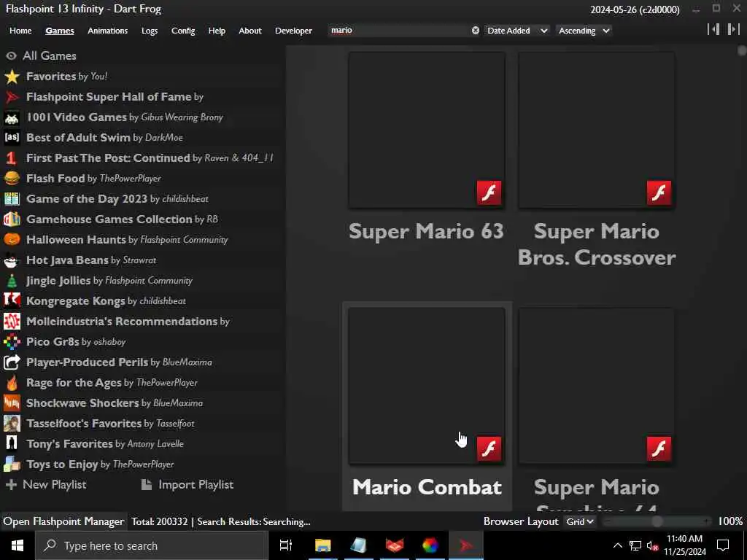747x560 pixels.
Task: Open the Animations tab
Action: (108, 31)
